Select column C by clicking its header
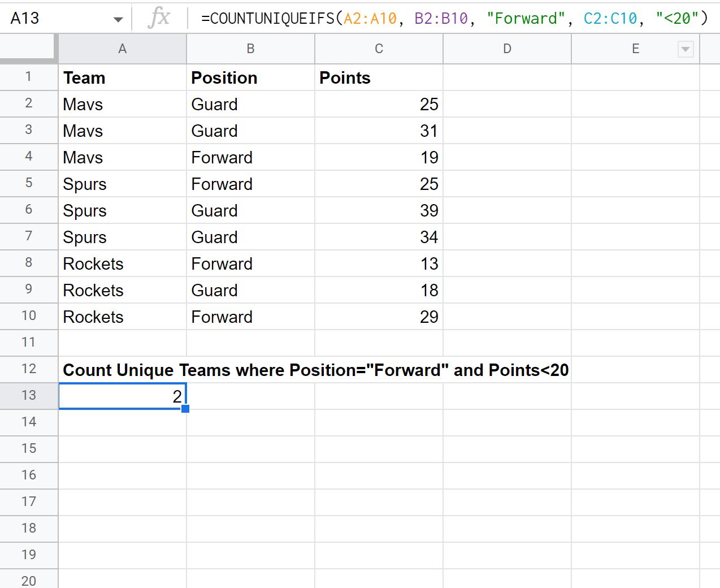The width and height of the screenshot is (720, 588). pos(378,49)
